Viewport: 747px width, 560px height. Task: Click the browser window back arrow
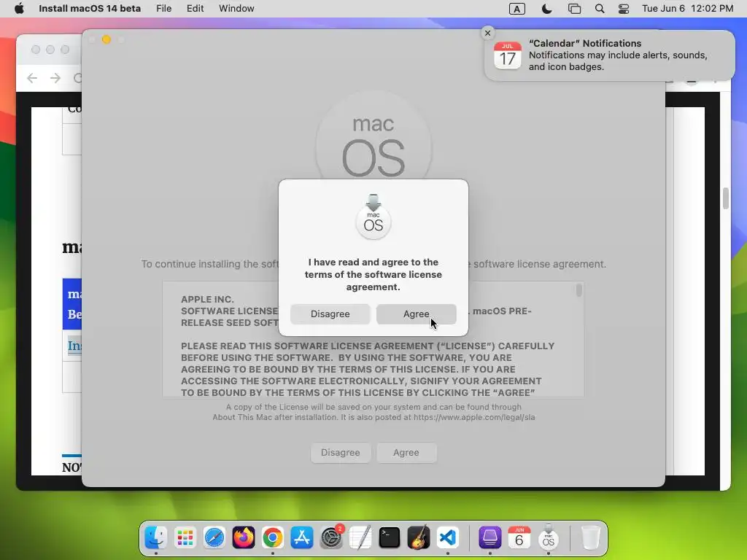[32, 77]
